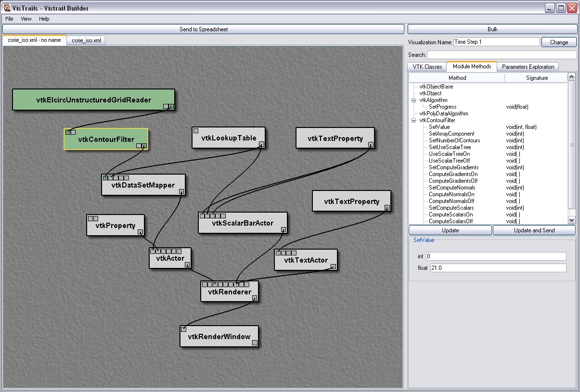Click the Update button
This screenshot has height=392, width=580.
450,230
